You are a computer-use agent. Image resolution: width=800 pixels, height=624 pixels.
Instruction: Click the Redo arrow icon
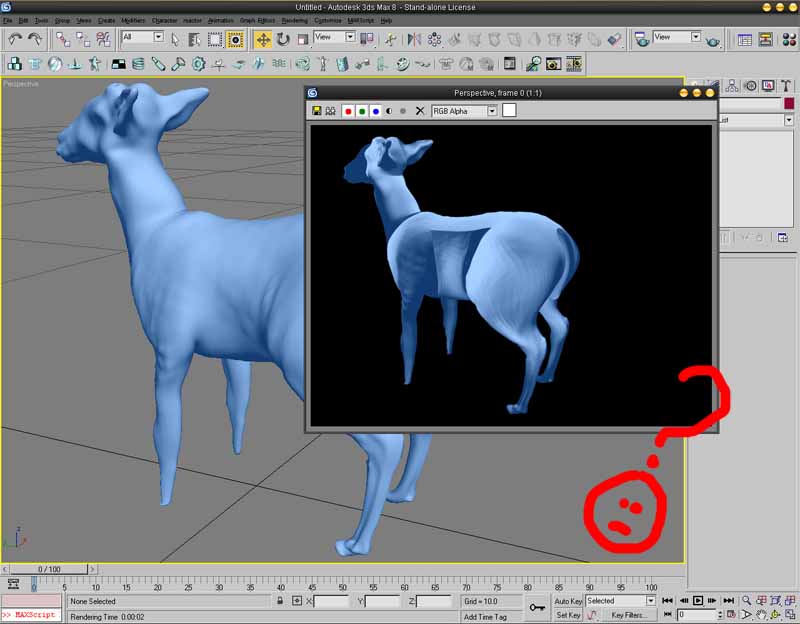[35, 39]
